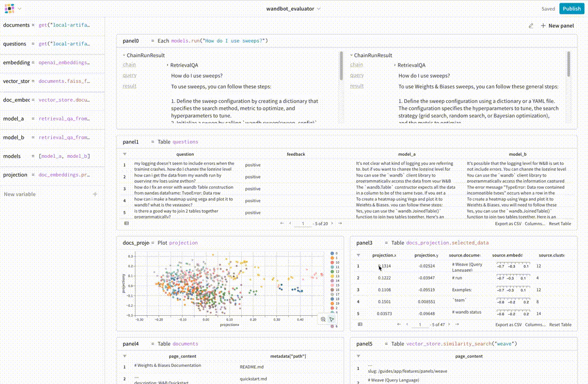This screenshot has height=384, width=588.
Task: Click the model_a column header
Action: [x=407, y=154]
